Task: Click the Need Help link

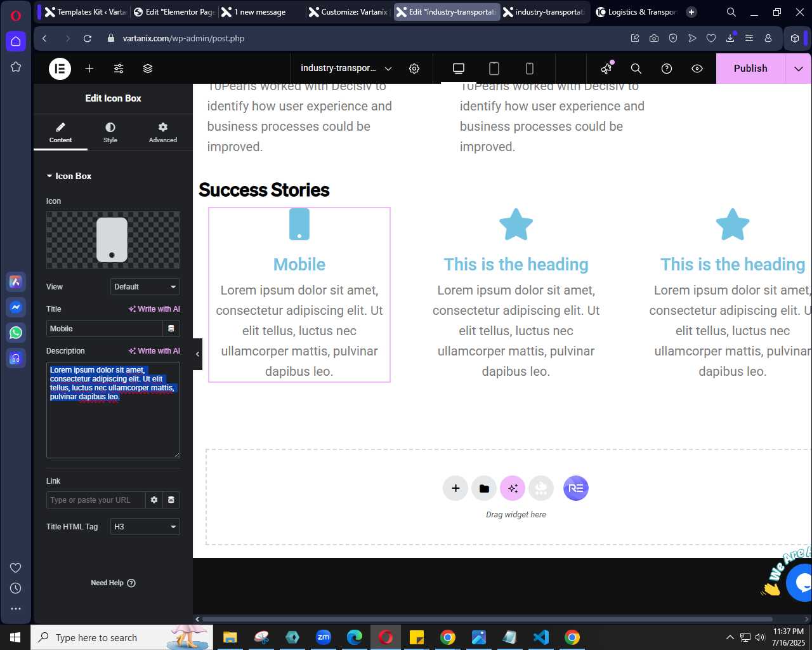Action: pos(113,583)
